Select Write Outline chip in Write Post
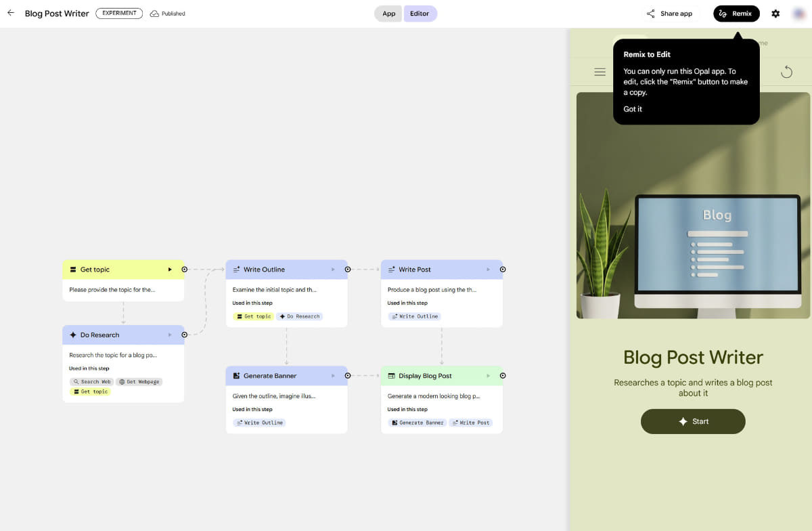The height and width of the screenshot is (531, 812). (x=414, y=316)
